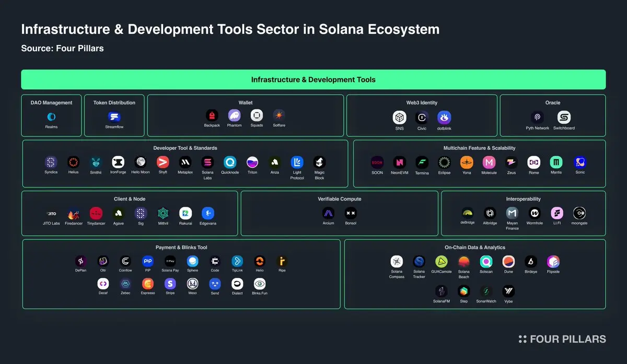This screenshot has width=627, height=364.
Task: Click the Anza icon
Action: point(275,162)
